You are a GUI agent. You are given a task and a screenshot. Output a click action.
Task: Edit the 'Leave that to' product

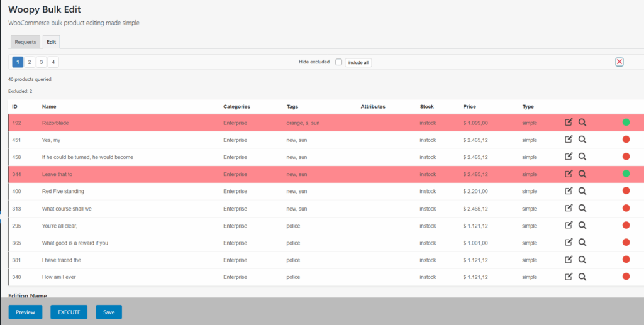tap(569, 174)
